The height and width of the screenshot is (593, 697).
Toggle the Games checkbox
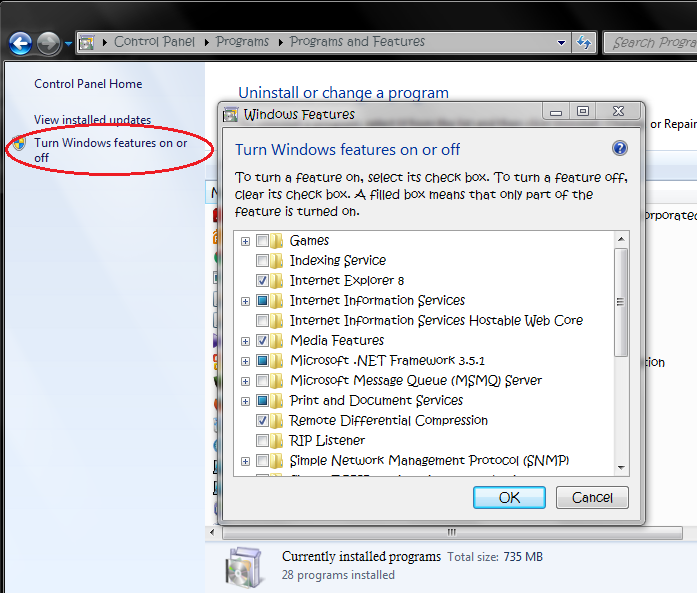click(x=262, y=241)
